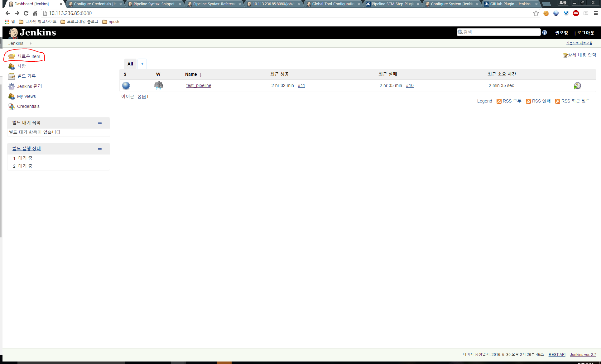Expand the Jenkins breadcrumb arrow
The image size is (601, 364).
pos(31,43)
